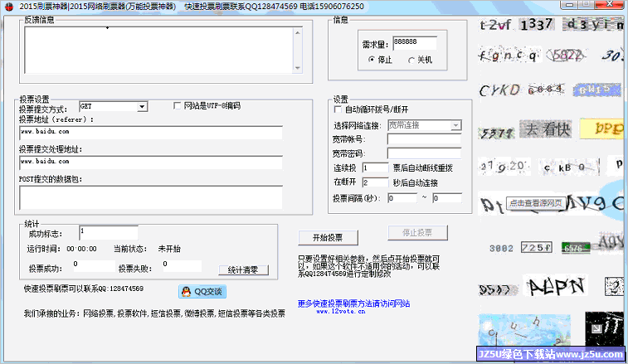
Task: Expand the 宽带连接 network connection dropdown
Action: tap(455, 125)
